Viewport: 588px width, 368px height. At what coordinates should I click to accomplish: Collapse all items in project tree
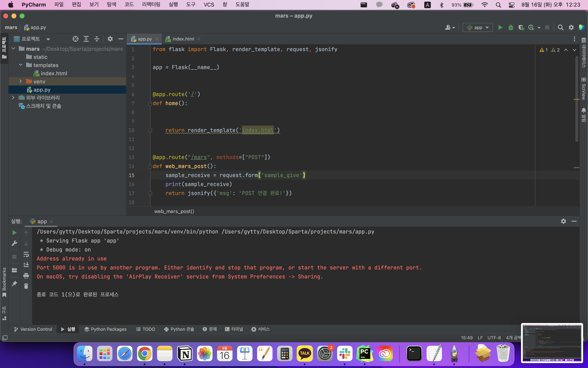click(x=97, y=39)
